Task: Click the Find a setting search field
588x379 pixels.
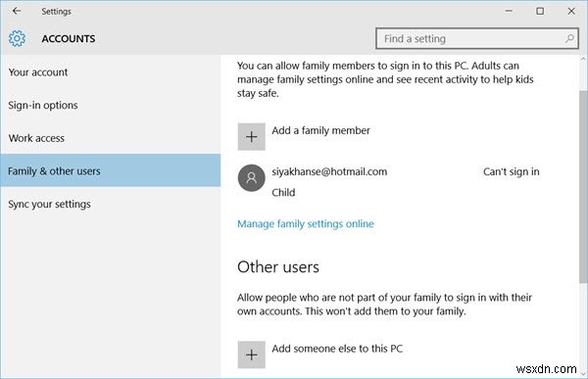Action: coord(477,38)
